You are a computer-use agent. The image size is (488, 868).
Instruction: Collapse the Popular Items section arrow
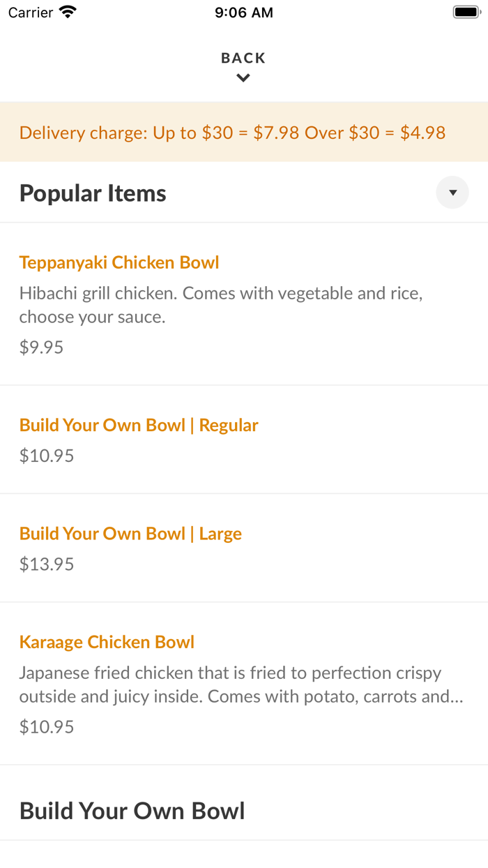pos(452,193)
